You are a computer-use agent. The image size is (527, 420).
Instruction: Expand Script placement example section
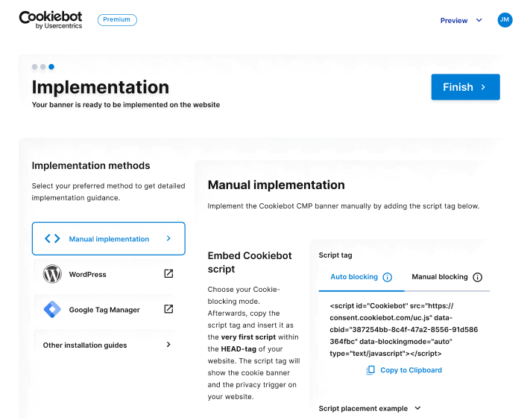pos(370,408)
